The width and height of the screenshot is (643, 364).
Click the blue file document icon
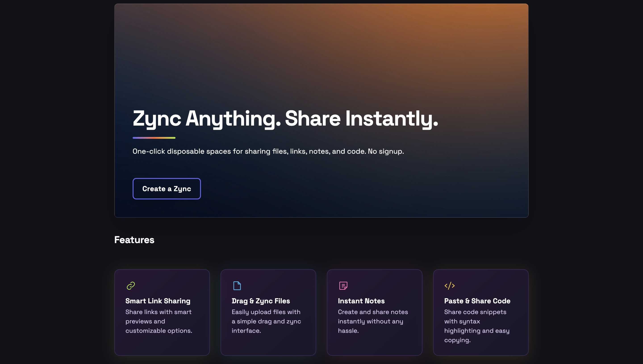(237, 285)
